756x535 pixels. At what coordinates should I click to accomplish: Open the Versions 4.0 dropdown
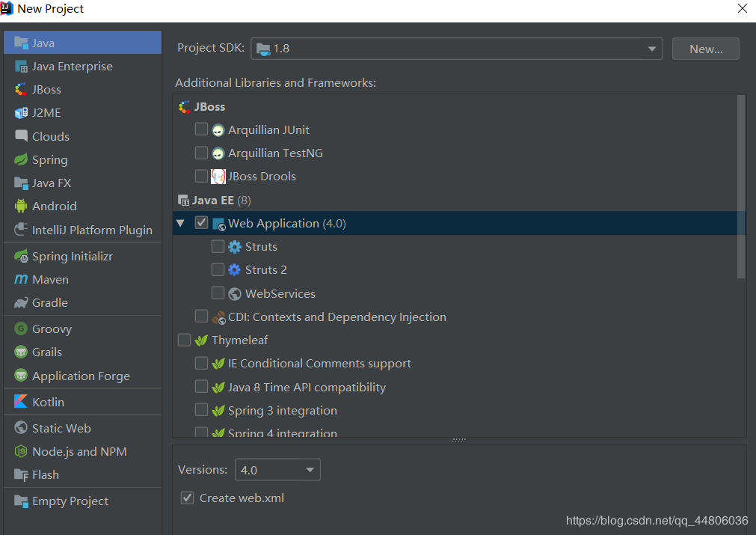point(277,470)
